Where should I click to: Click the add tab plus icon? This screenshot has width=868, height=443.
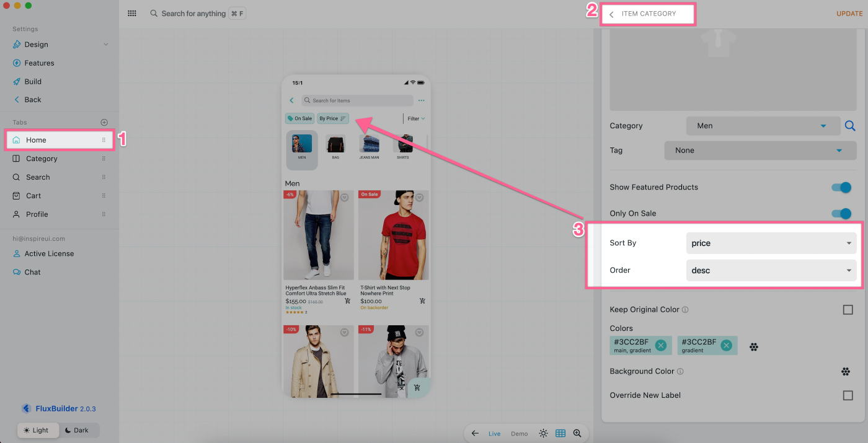pos(104,123)
